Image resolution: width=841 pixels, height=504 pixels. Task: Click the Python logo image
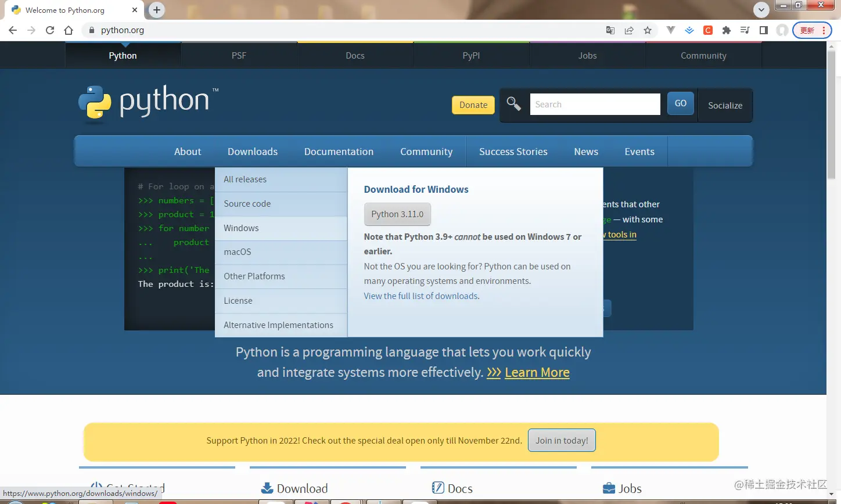pyautogui.click(x=148, y=103)
